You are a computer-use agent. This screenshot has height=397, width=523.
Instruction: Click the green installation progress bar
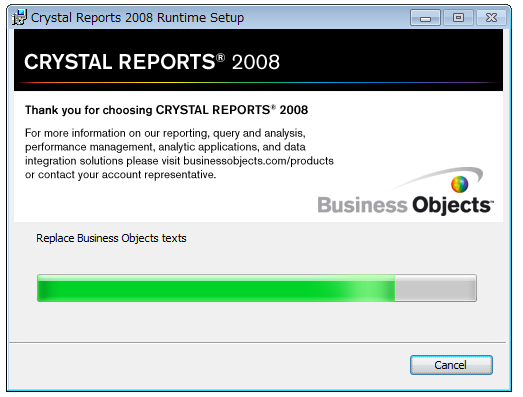pyautogui.click(x=256, y=288)
